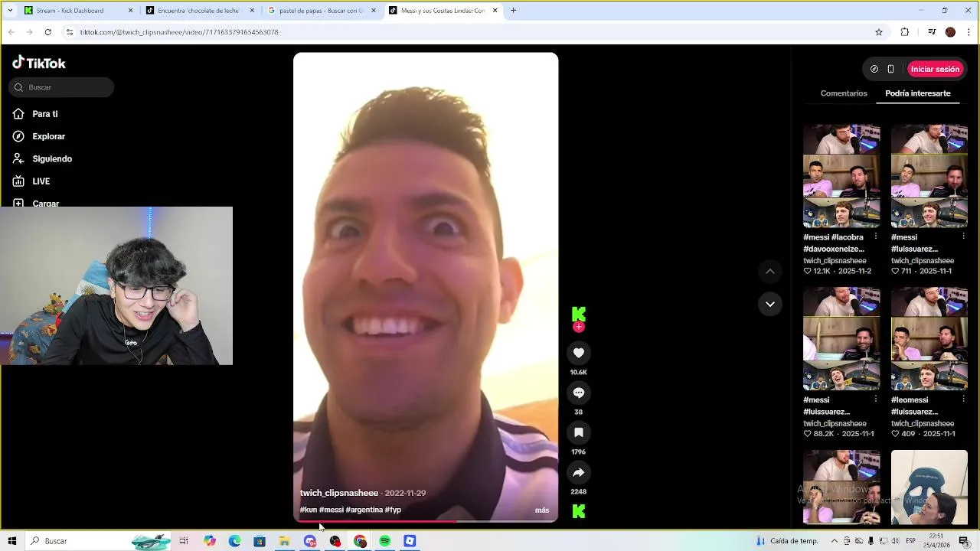980x551 pixels.
Task: Open Copilot from the taskbar
Action: [x=210, y=541]
